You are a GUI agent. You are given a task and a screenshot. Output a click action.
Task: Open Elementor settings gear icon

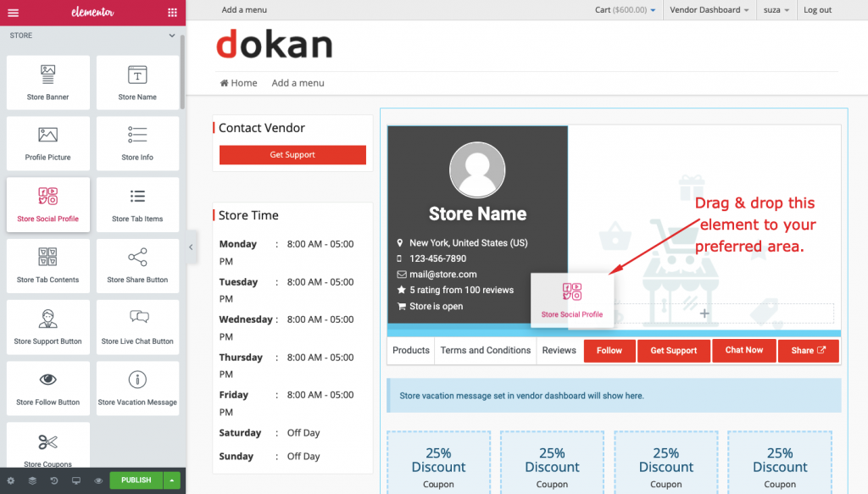pos(11,480)
